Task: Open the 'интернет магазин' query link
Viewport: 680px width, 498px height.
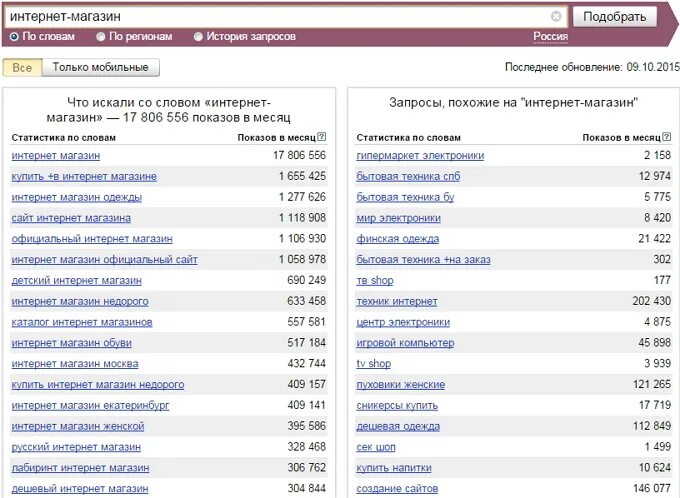Action: [56, 155]
